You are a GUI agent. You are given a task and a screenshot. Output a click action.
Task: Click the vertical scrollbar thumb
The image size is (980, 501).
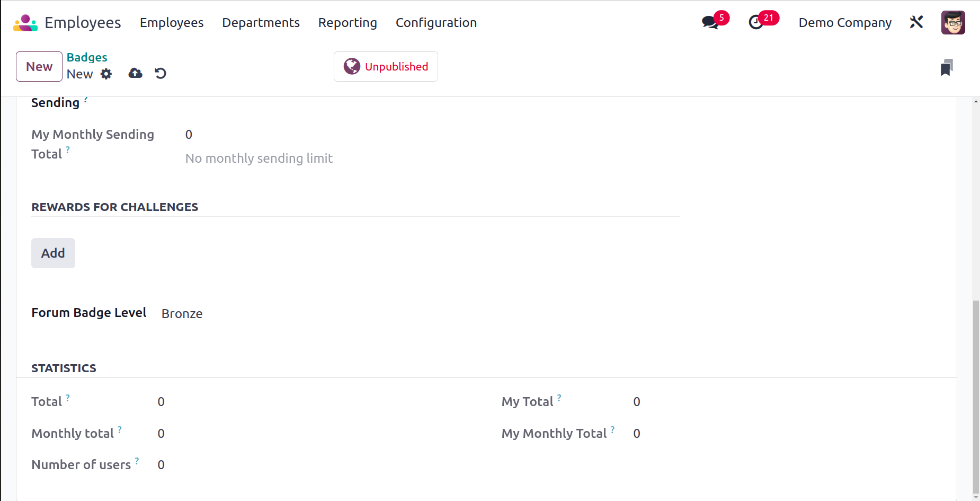(x=976, y=397)
